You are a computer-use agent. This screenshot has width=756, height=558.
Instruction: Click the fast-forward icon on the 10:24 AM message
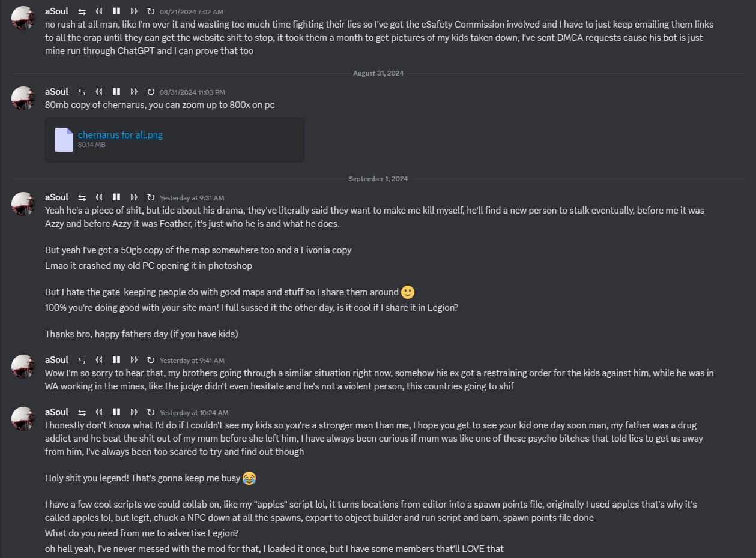[x=134, y=412]
